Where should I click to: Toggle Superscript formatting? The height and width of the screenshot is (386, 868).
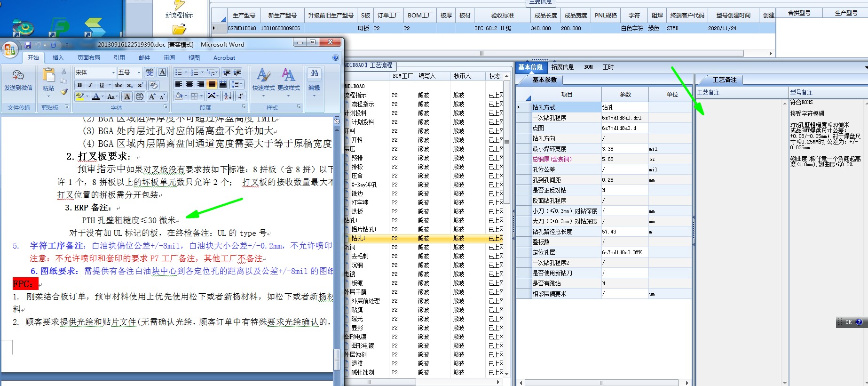point(140,85)
